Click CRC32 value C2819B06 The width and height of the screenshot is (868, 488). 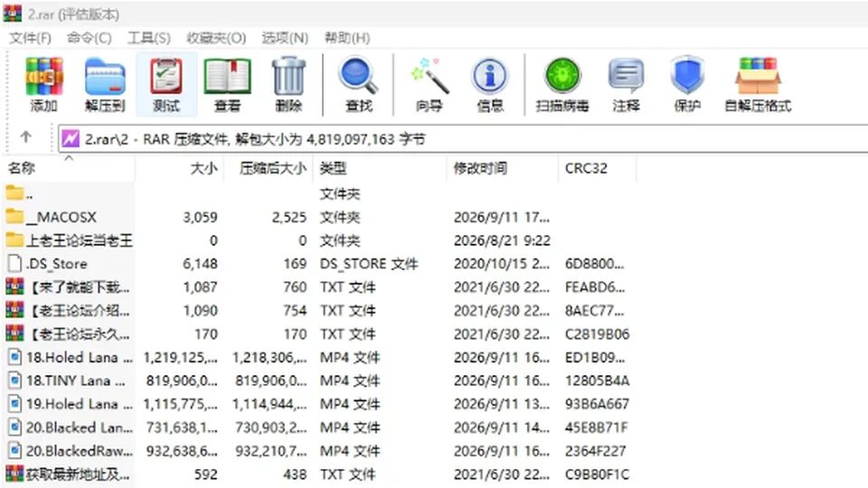[597, 333]
